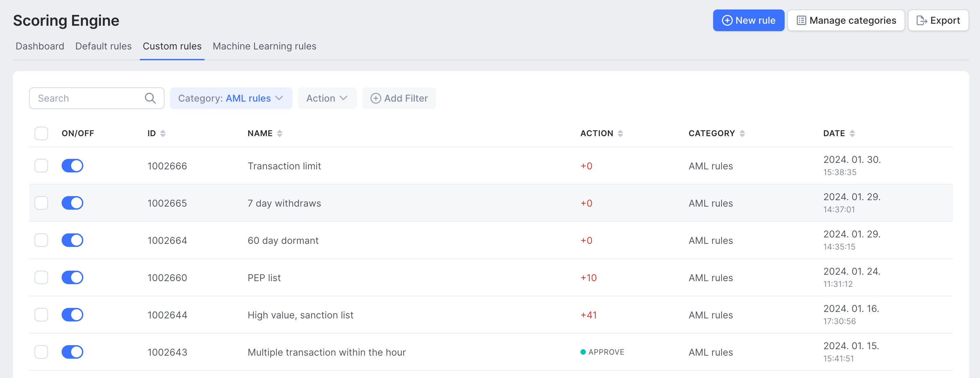Sort by Category column arrows

(742, 133)
